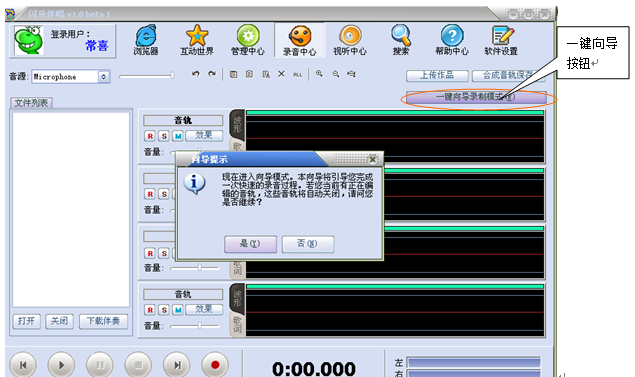Toggle S solo on first track
Screen dimensions: 635x377
[164, 136]
